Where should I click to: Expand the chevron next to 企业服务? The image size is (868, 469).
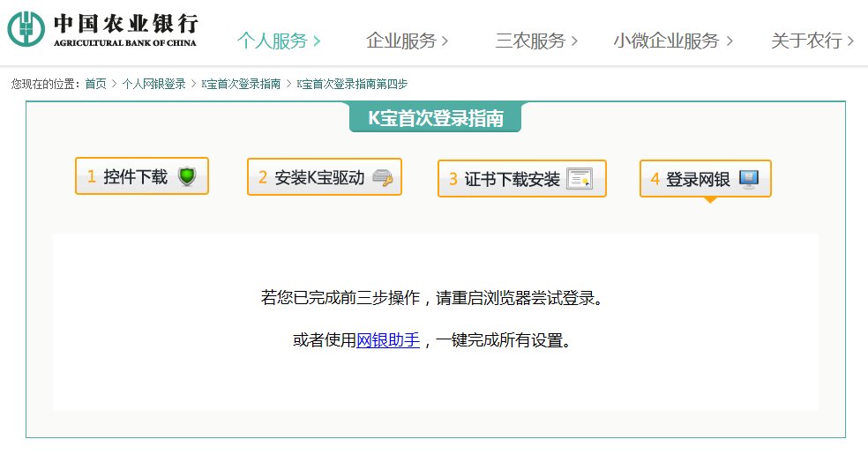point(445,41)
